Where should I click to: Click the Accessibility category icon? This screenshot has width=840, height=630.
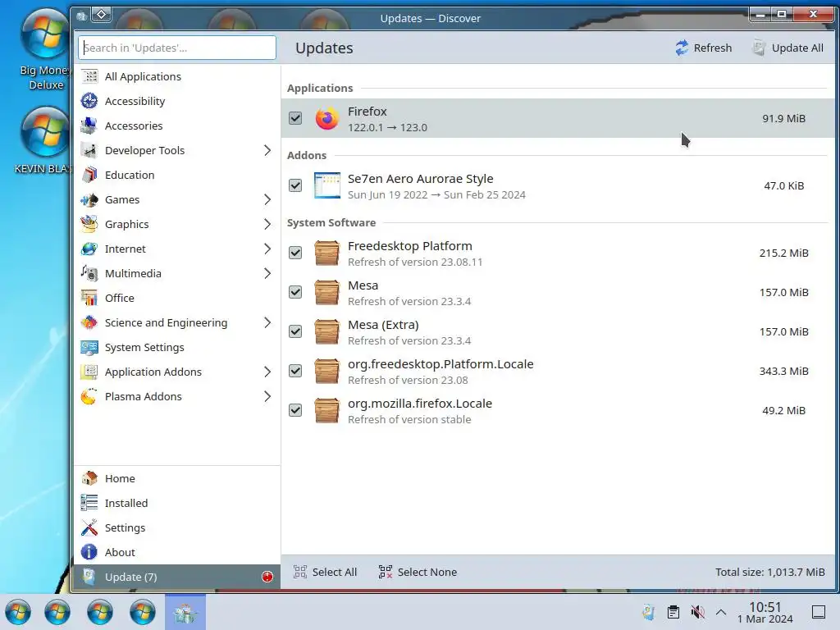tap(89, 101)
